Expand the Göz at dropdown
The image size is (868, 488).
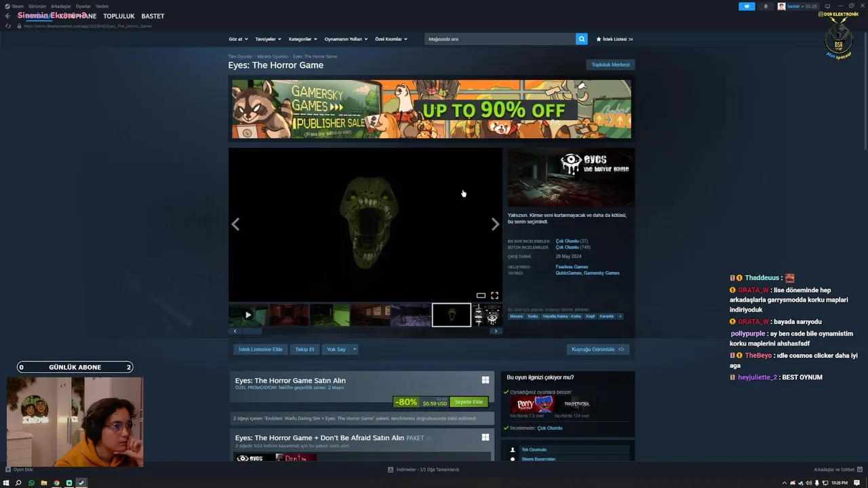tap(238, 39)
